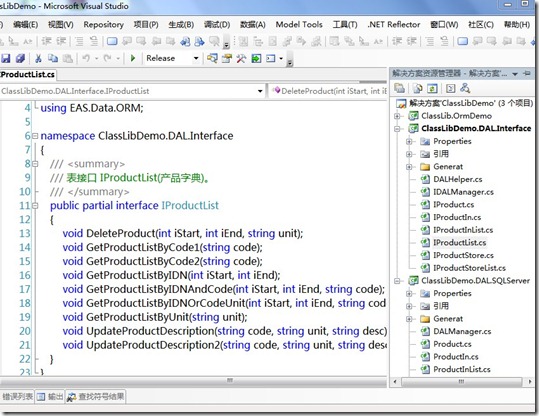Select IProductList.cs in Solution Explorer
Viewport: 539px width, 416px height.
coord(459,243)
